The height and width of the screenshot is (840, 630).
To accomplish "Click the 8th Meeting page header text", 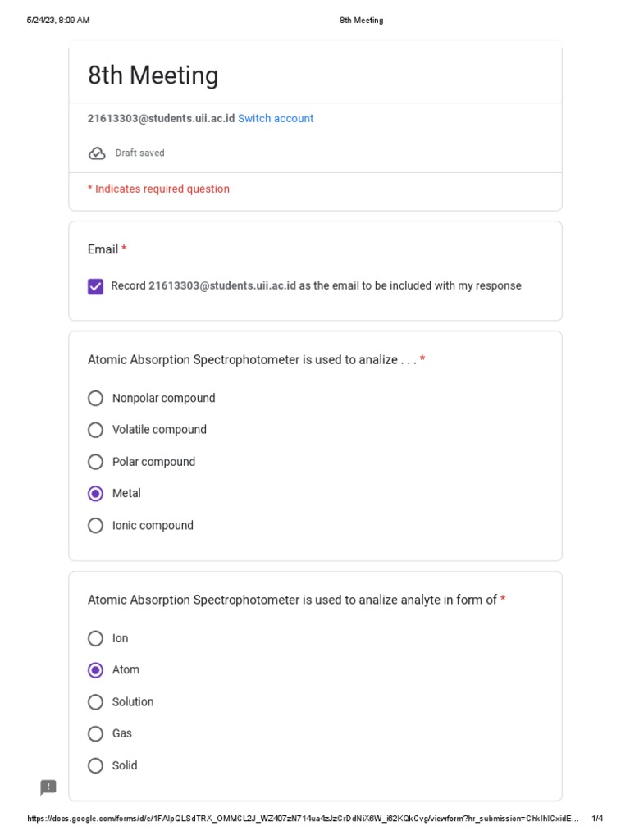I will point(361,21).
